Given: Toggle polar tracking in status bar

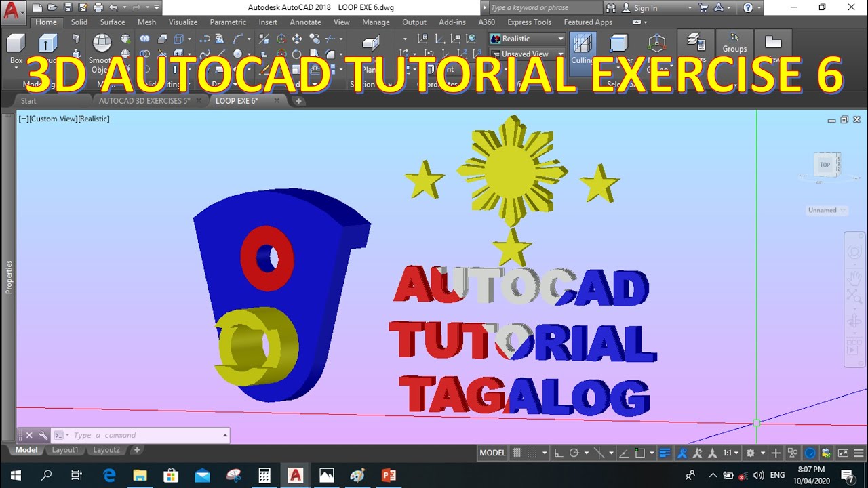Looking at the screenshot, I should click(x=574, y=453).
